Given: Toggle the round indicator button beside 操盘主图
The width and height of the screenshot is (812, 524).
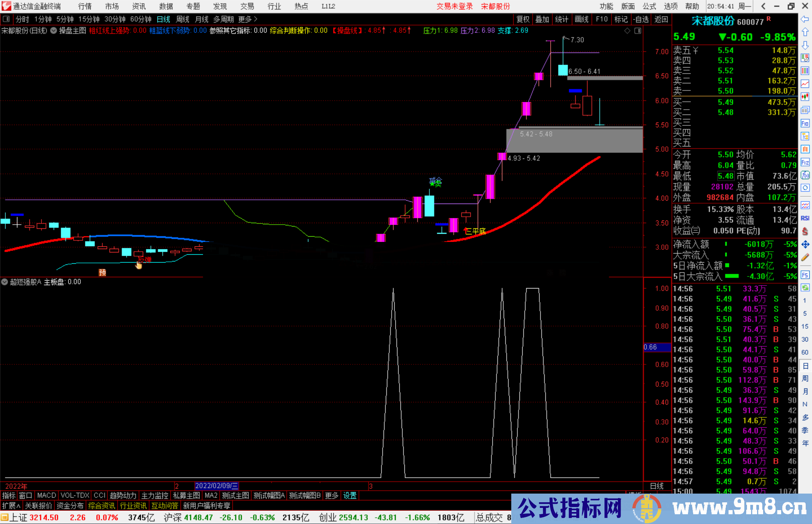Looking at the screenshot, I should pos(54,30).
